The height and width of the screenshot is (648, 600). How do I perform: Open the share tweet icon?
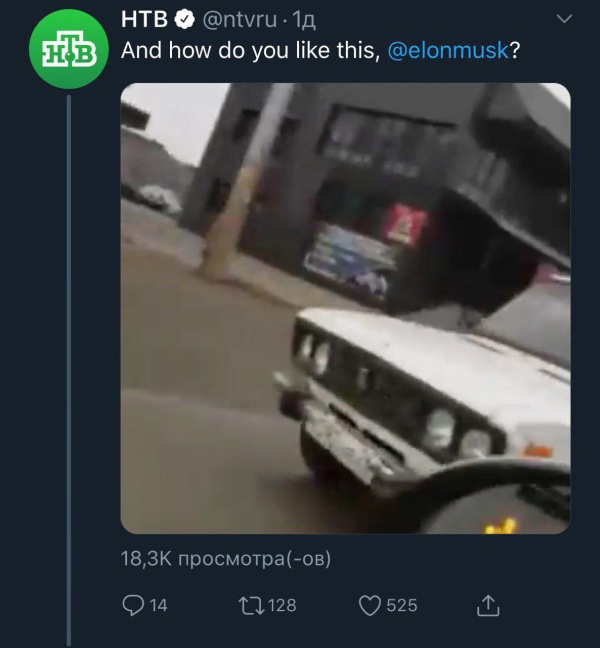point(488,604)
